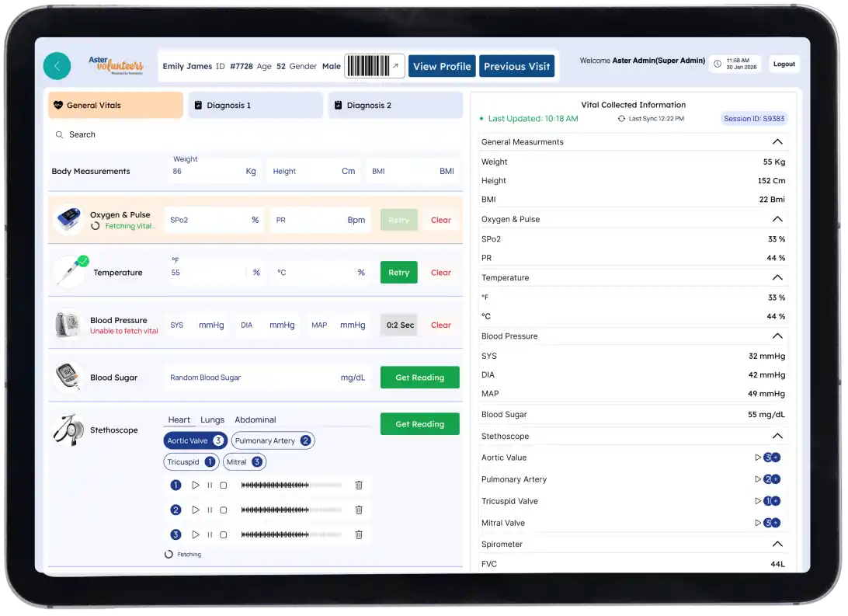The height and width of the screenshot is (616, 848).
Task: Delete stethoscope recording 1
Action: tap(359, 485)
